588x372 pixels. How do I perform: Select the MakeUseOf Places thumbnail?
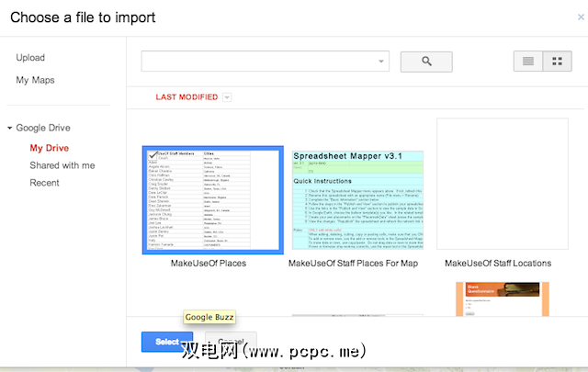click(213, 200)
